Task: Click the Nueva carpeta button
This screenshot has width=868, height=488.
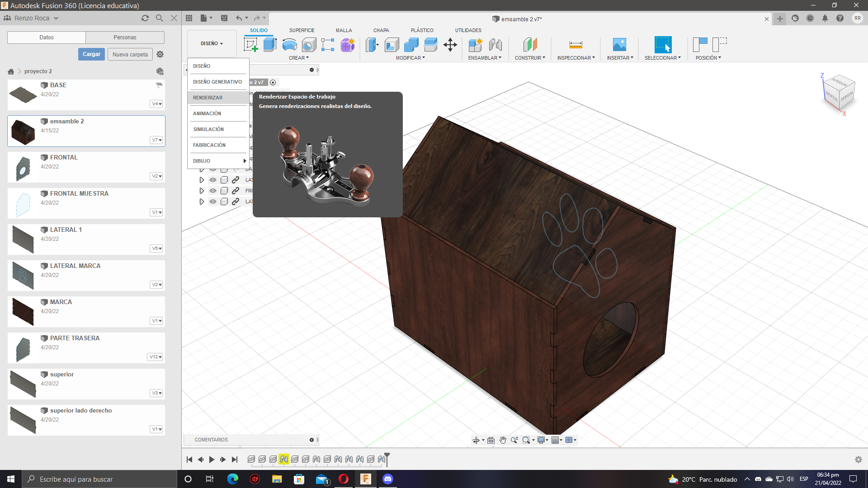Action: point(130,54)
